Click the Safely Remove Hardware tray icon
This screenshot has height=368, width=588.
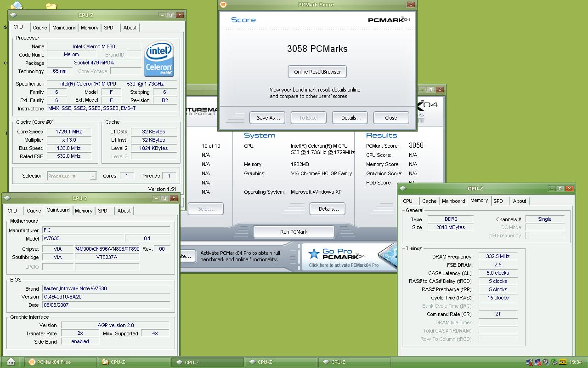(554, 362)
